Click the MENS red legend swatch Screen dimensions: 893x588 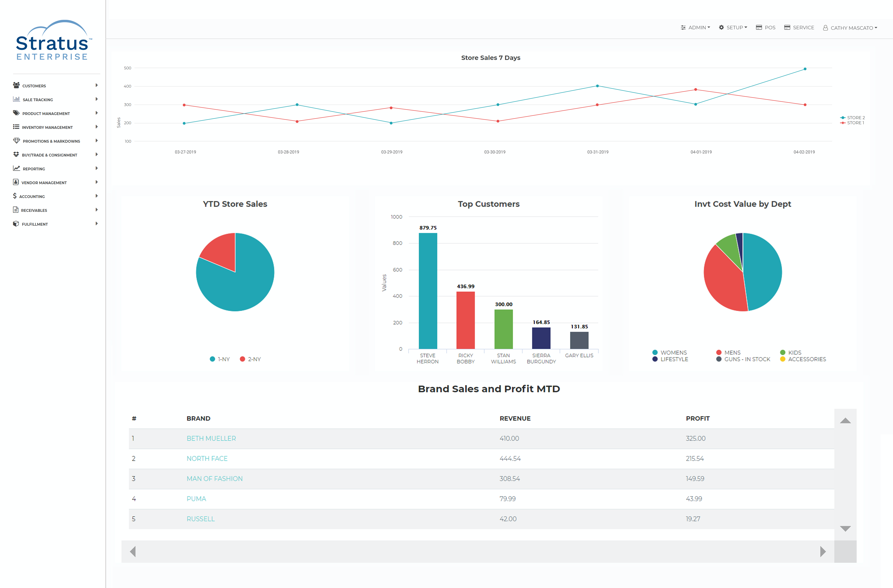[719, 352]
